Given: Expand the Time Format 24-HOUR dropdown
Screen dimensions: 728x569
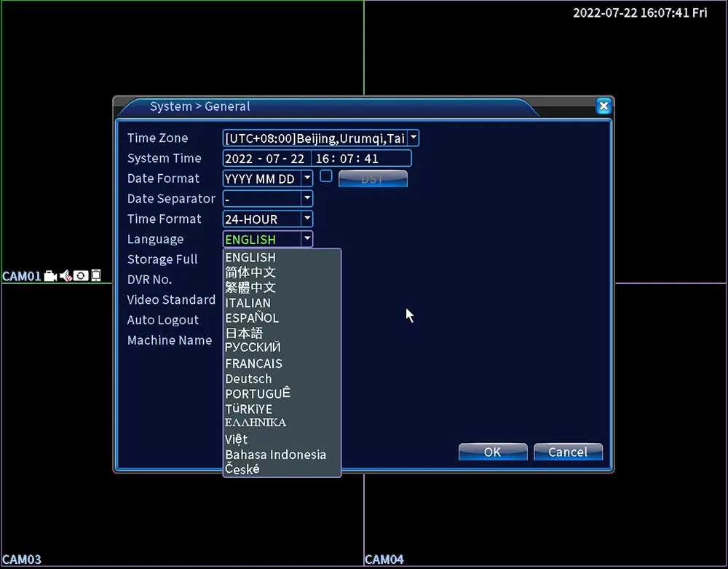Looking at the screenshot, I should 307,219.
